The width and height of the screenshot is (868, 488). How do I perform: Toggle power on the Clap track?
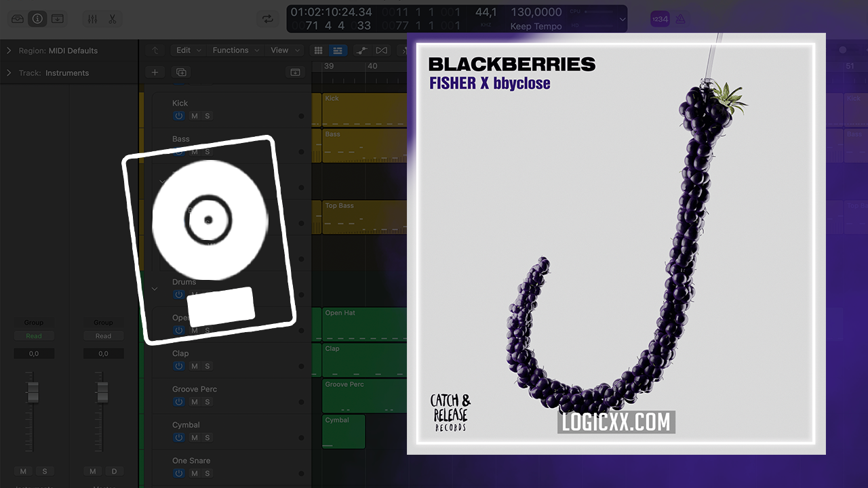(179, 366)
